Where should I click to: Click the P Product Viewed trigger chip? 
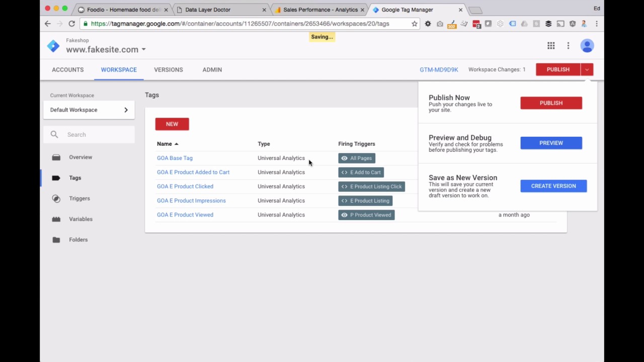click(x=366, y=215)
